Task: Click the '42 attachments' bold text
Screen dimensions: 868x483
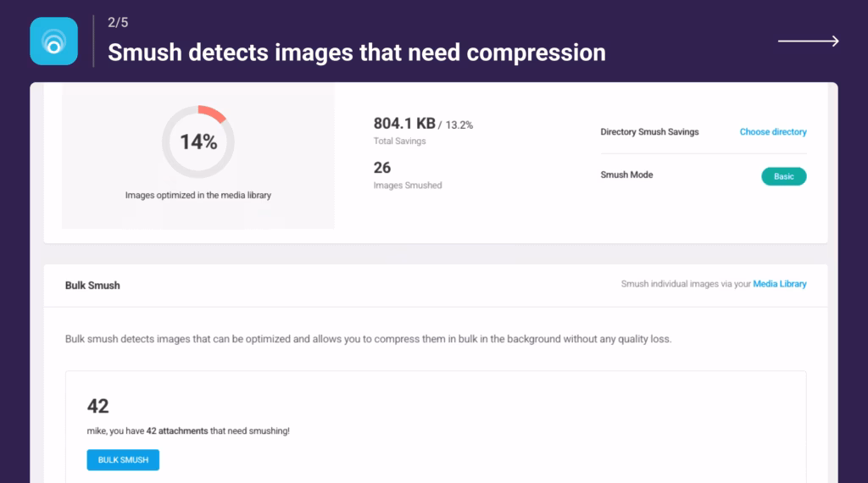Action: (x=176, y=431)
